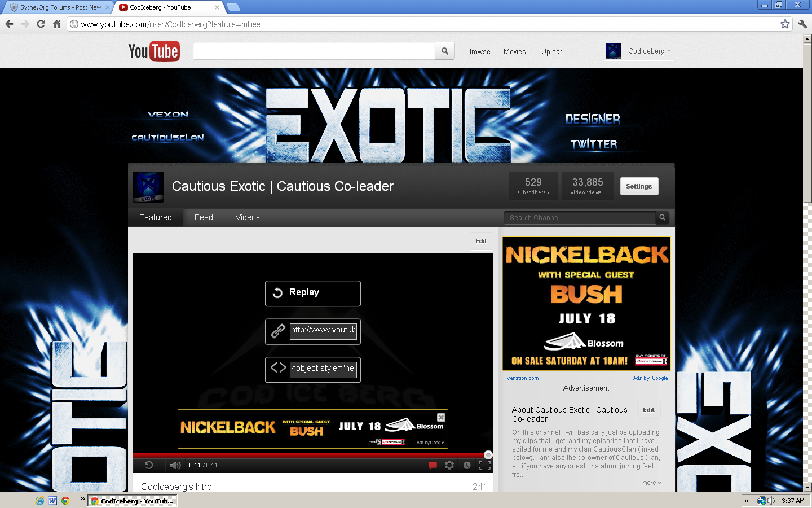Click the video URL share field

pos(323,331)
